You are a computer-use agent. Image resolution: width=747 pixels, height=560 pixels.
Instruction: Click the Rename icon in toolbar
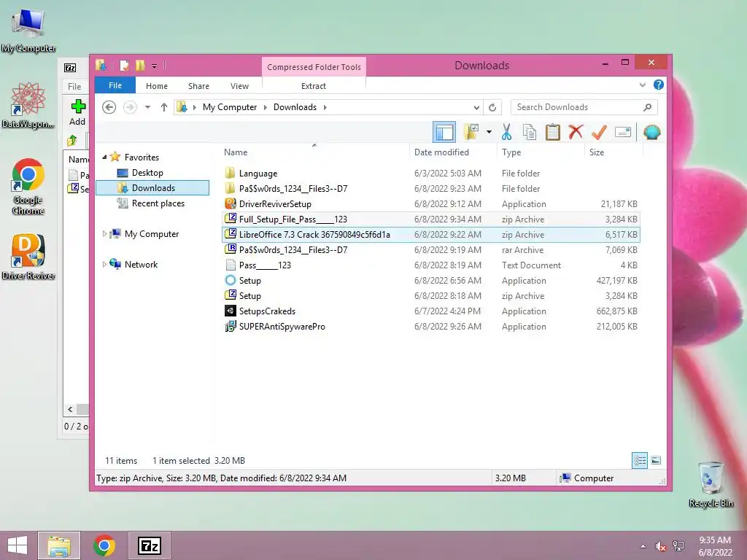[623, 132]
